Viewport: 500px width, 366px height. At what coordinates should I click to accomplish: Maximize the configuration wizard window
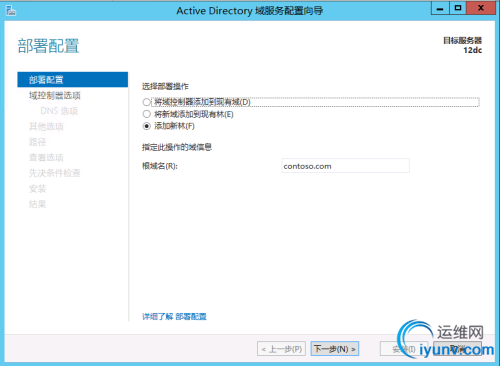[458, 8]
